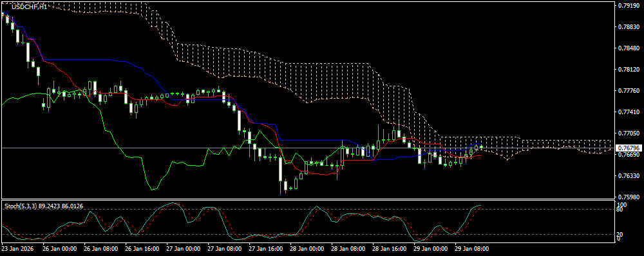This screenshot has width=644, height=256.
Task: Click the 26 Jan 00:00 time label
Action: click(x=59, y=249)
